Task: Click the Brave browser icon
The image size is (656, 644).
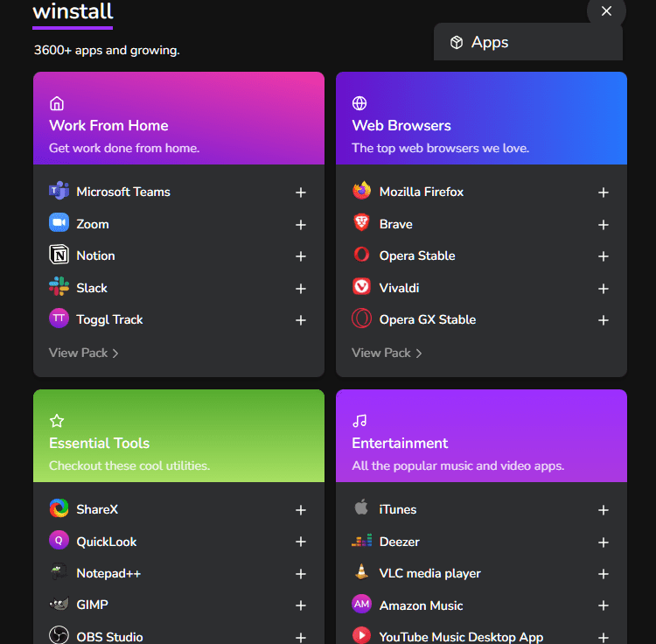Action: [361, 223]
